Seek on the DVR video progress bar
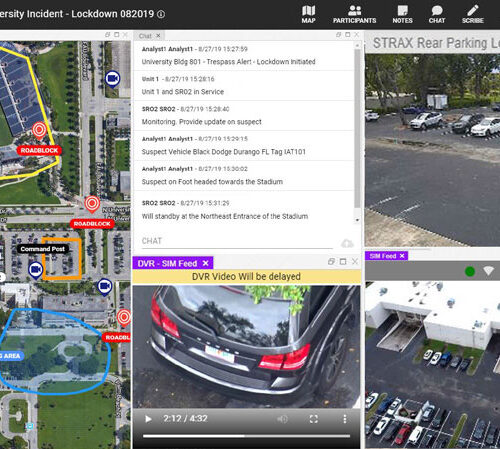 click(x=246, y=436)
